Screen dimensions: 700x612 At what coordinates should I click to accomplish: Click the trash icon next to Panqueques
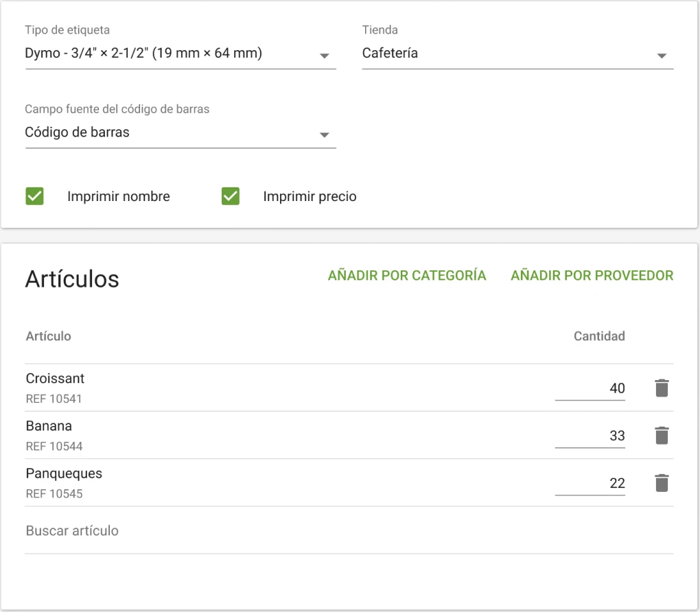coord(661,483)
